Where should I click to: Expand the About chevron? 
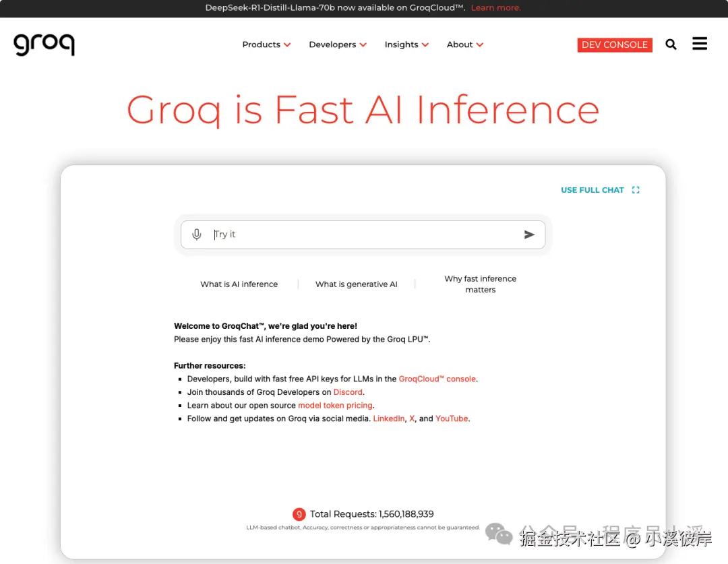pos(480,45)
